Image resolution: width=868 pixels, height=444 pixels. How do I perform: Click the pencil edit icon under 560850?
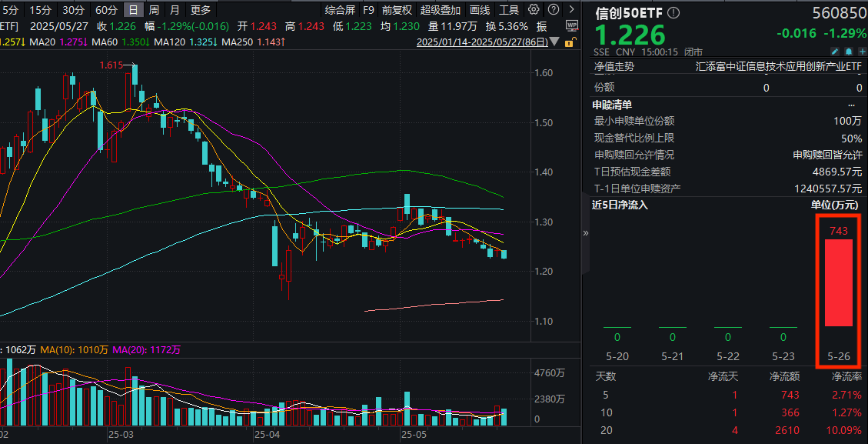click(x=835, y=51)
